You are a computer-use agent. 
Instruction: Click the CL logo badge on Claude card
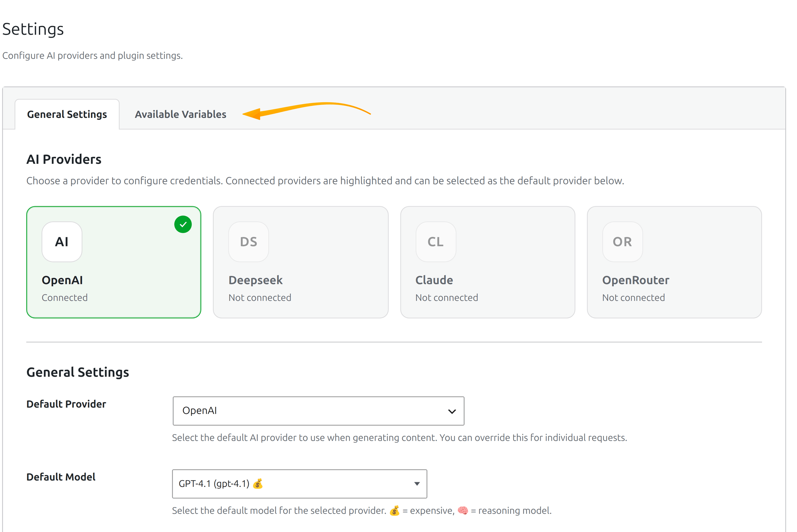pos(436,242)
